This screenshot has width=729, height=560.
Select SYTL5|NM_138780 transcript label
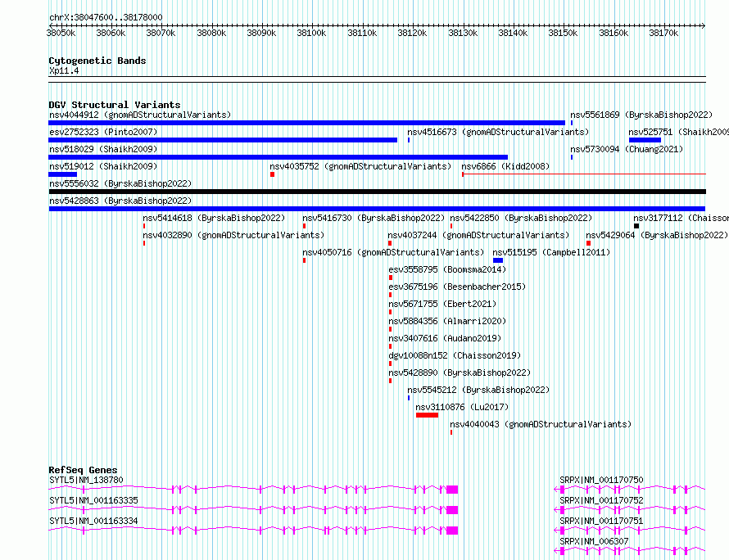pyautogui.click(x=86, y=480)
